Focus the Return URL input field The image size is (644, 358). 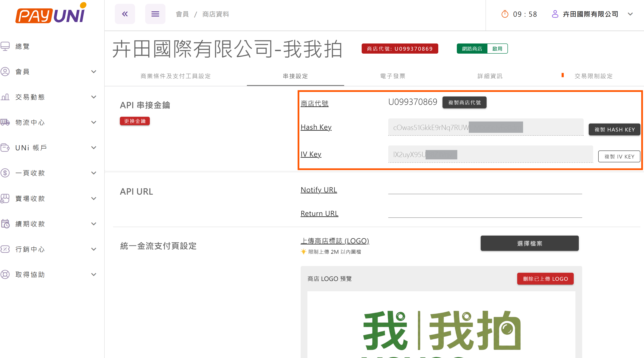click(485, 212)
